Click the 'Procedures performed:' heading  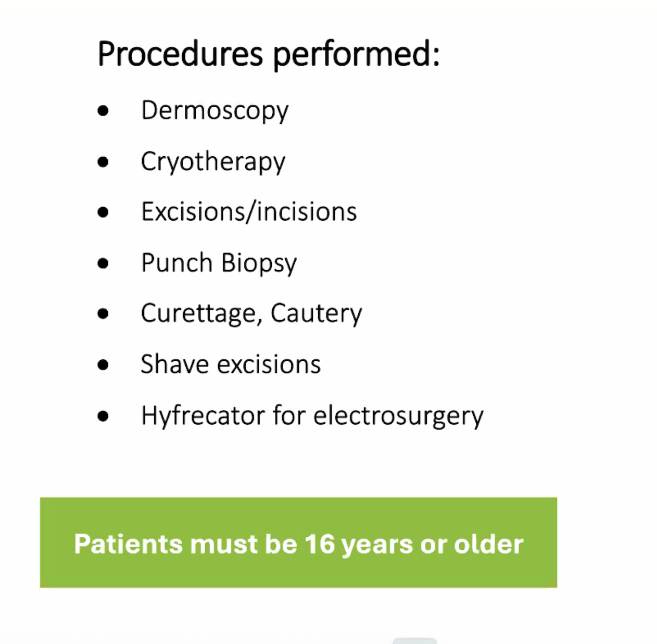point(268,54)
